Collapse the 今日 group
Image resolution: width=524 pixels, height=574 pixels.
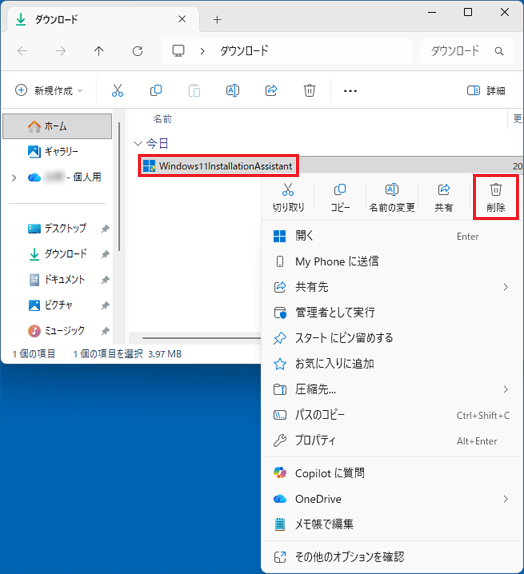(x=138, y=143)
